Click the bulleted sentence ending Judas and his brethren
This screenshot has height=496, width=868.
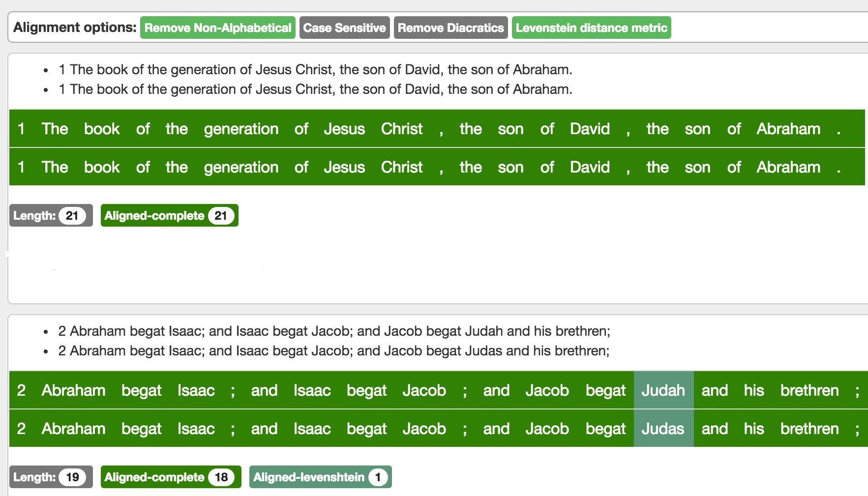[x=333, y=350]
